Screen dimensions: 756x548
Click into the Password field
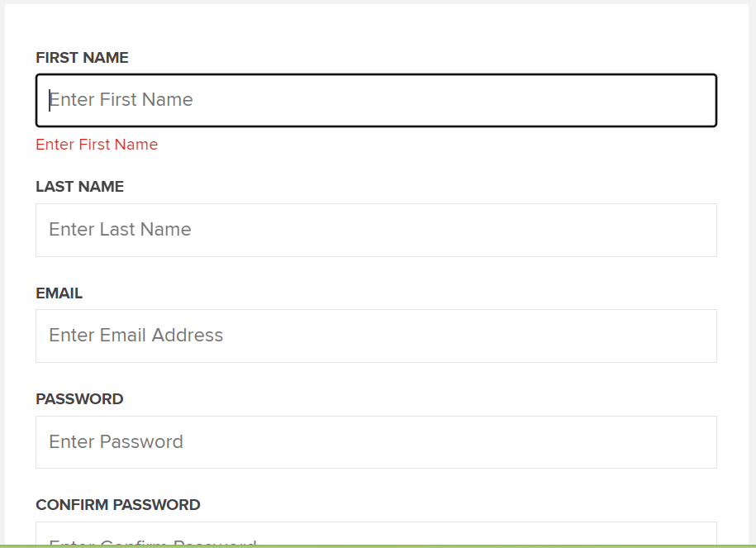[376, 442]
